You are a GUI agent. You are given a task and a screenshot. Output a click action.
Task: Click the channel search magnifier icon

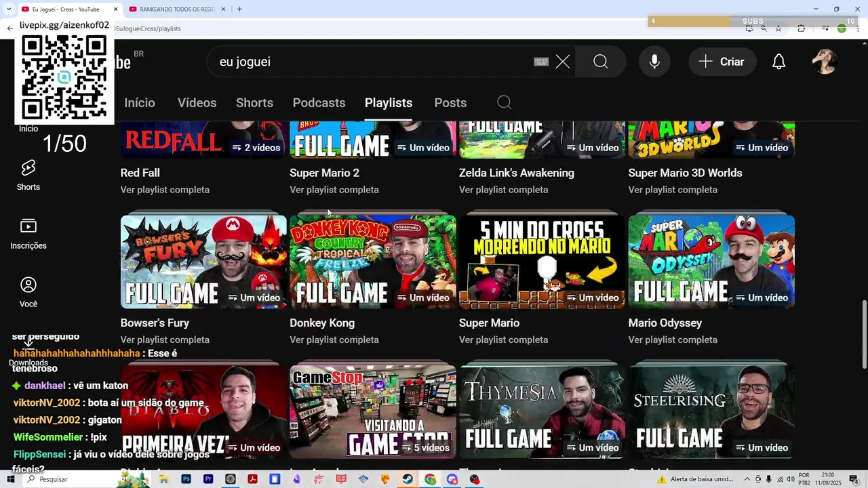[x=504, y=102]
